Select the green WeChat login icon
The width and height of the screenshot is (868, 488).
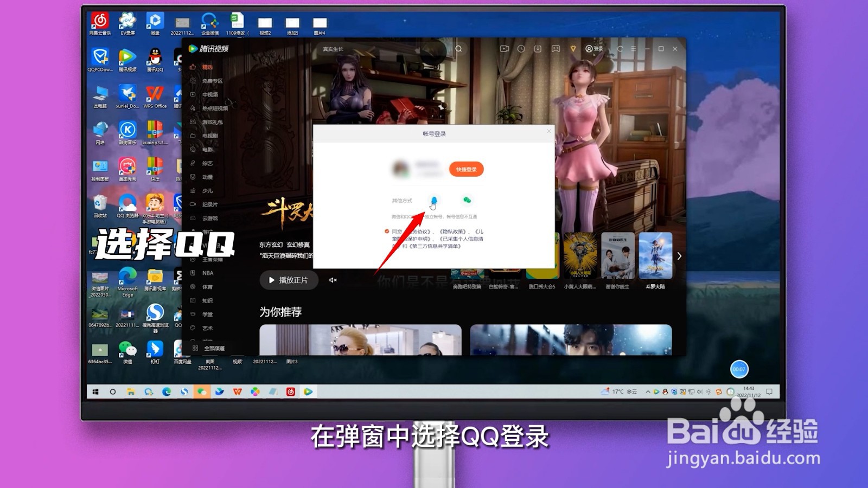click(468, 201)
